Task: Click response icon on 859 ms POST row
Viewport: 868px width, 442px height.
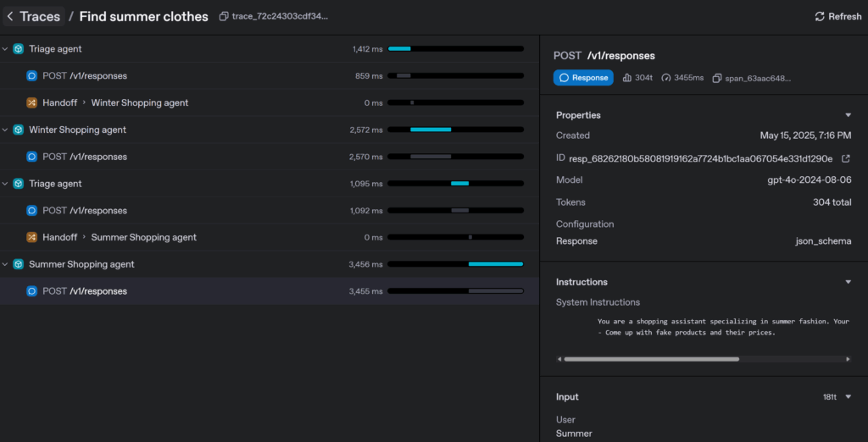Action: [x=32, y=76]
